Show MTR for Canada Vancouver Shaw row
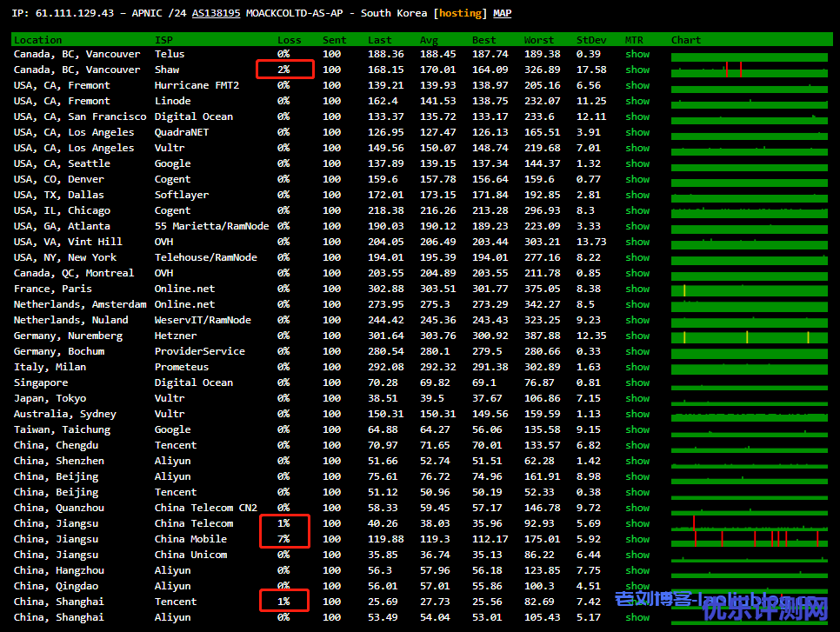The image size is (840, 632). pos(637,70)
